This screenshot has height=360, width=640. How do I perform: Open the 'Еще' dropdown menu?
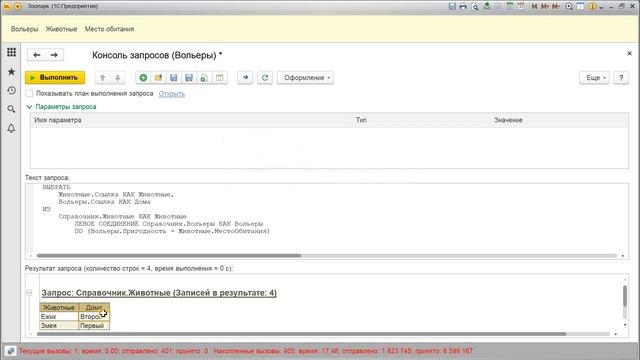tap(594, 78)
